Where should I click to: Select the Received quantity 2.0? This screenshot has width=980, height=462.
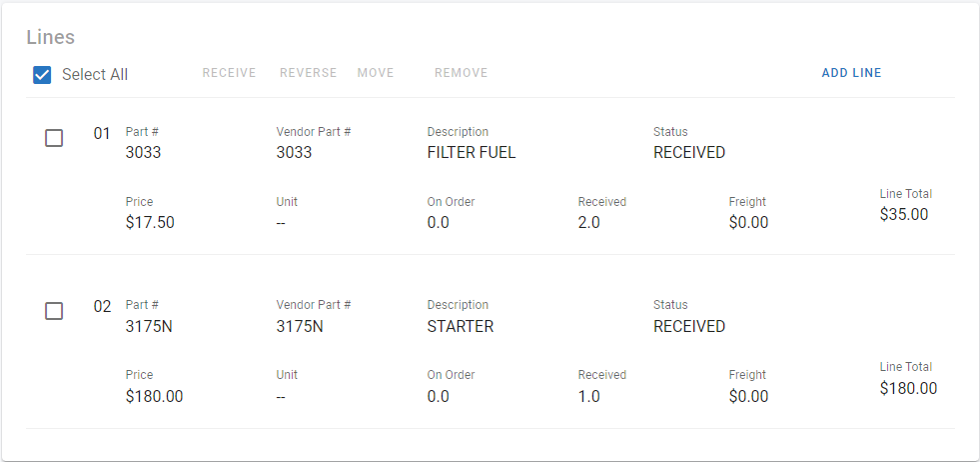[588, 223]
